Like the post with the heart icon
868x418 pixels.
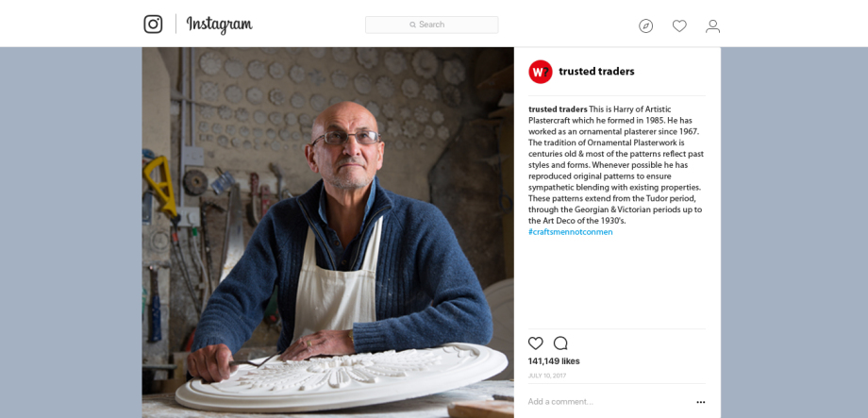pos(535,343)
